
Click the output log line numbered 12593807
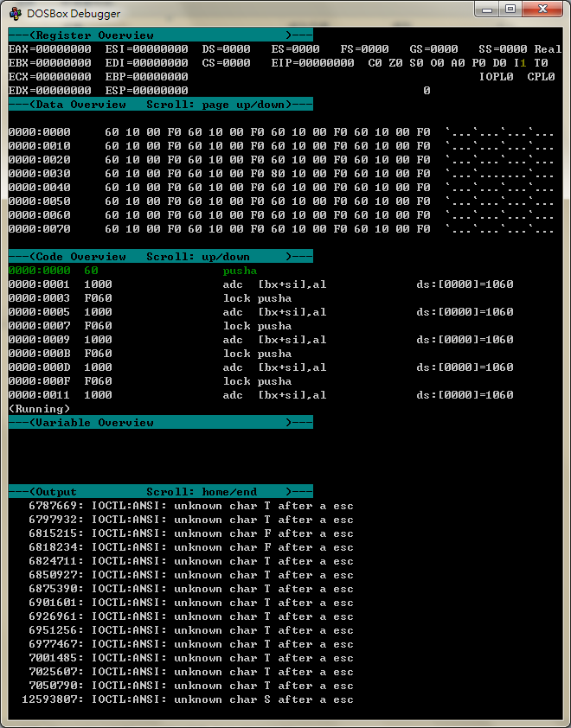tap(188, 699)
